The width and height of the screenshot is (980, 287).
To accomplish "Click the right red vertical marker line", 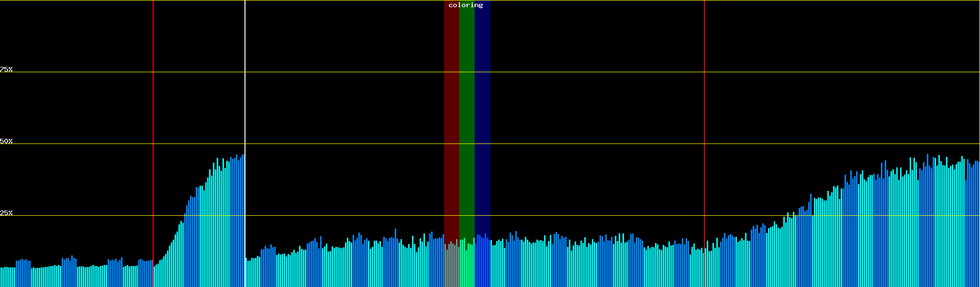I will tap(704, 120).
